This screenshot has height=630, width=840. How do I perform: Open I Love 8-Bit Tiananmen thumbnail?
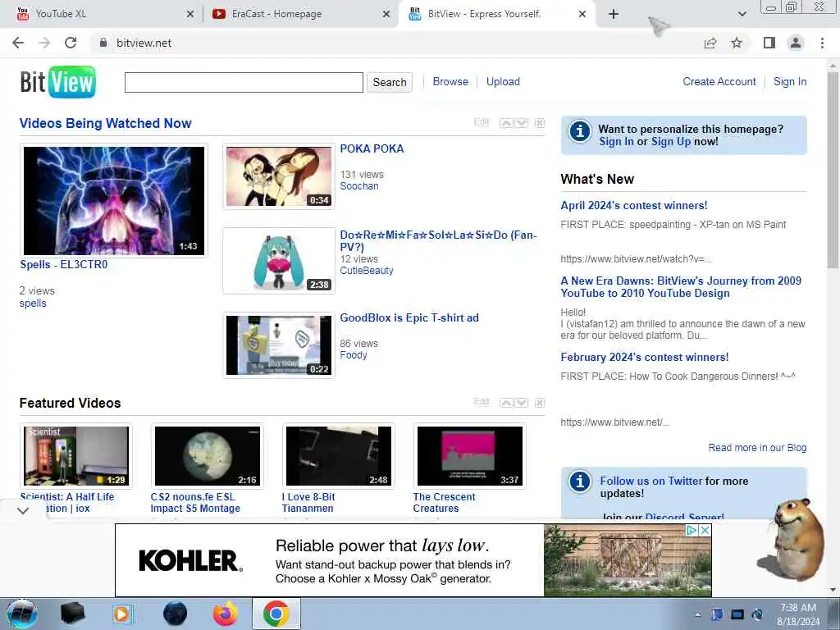[339, 456]
